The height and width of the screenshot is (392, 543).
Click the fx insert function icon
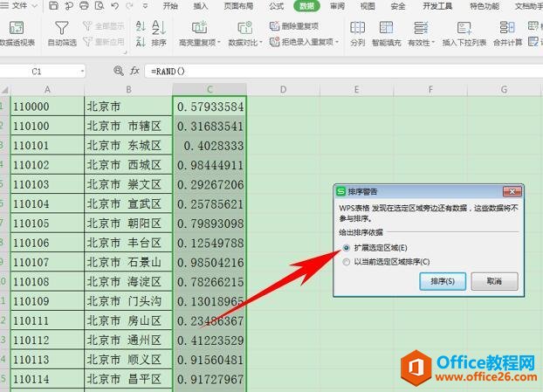click(134, 71)
